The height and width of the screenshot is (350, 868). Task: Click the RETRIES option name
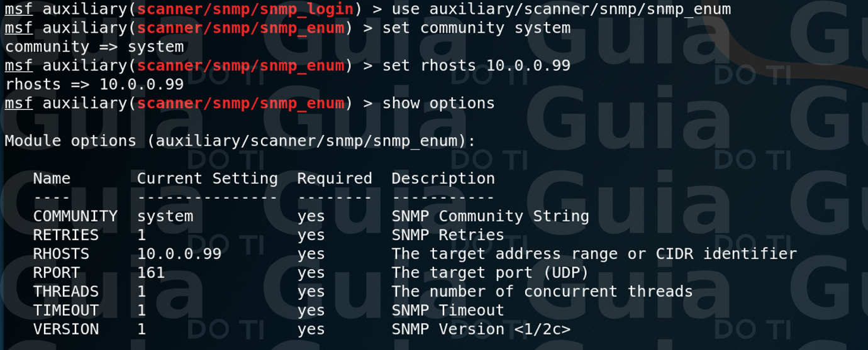click(66, 236)
